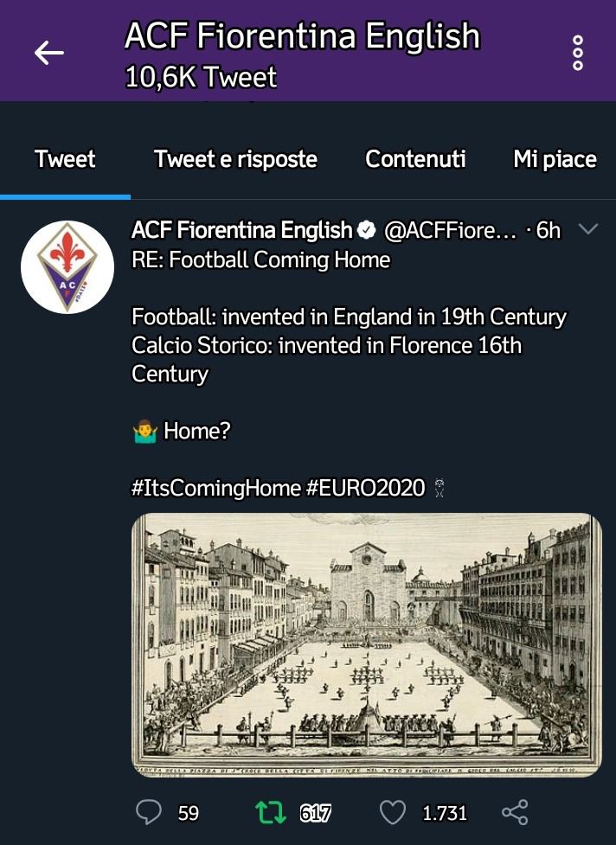Tap the @ACFFiore… handle
This screenshot has height=845, width=616.
(x=450, y=230)
